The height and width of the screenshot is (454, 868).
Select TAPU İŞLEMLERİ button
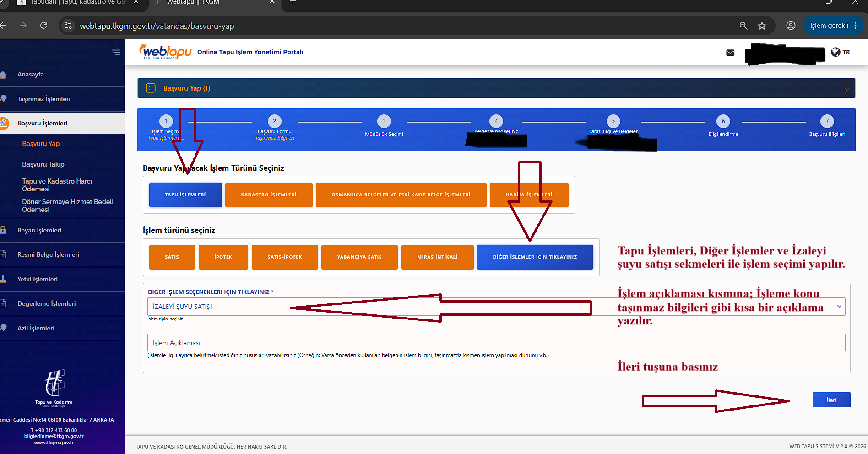pos(185,195)
